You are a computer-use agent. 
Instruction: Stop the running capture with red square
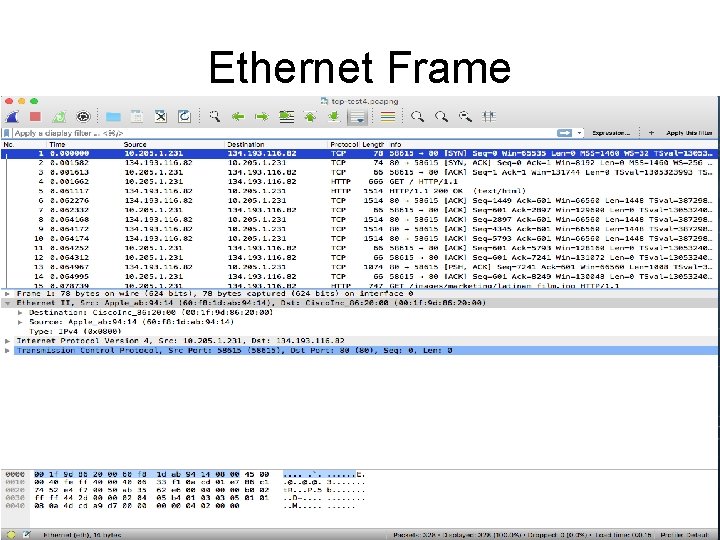click(35, 117)
